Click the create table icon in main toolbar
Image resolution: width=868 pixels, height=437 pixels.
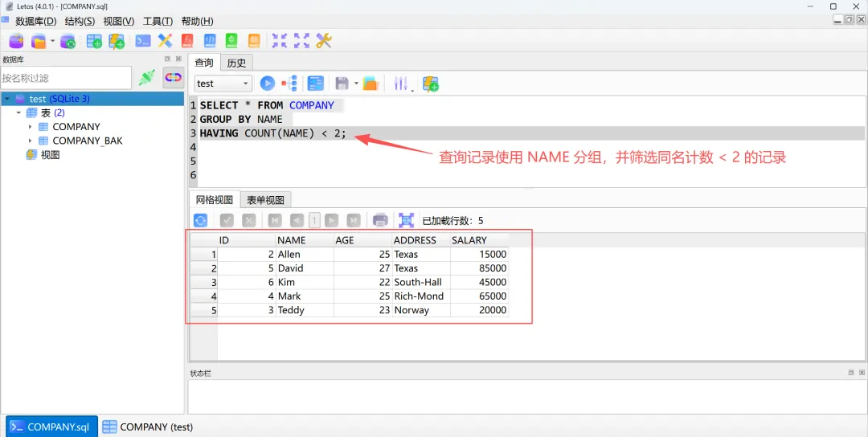coord(94,40)
